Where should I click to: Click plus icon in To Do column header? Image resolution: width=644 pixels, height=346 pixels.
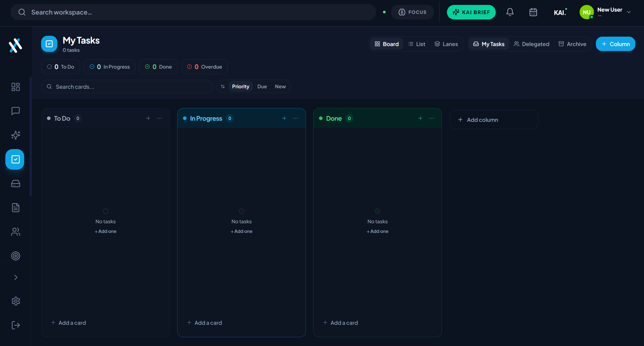148,118
